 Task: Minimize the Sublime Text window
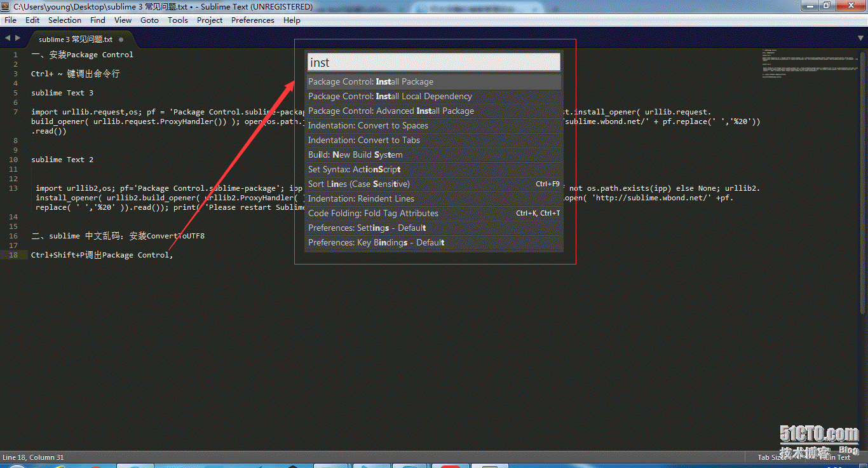pos(810,6)
